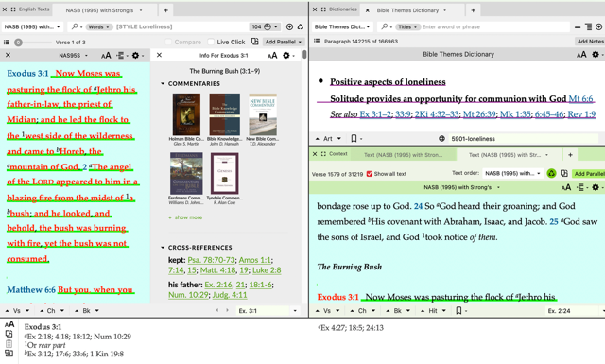Select NASB (1995) with Strong's tab
This screenshot has height=364, width=605.
99,10
